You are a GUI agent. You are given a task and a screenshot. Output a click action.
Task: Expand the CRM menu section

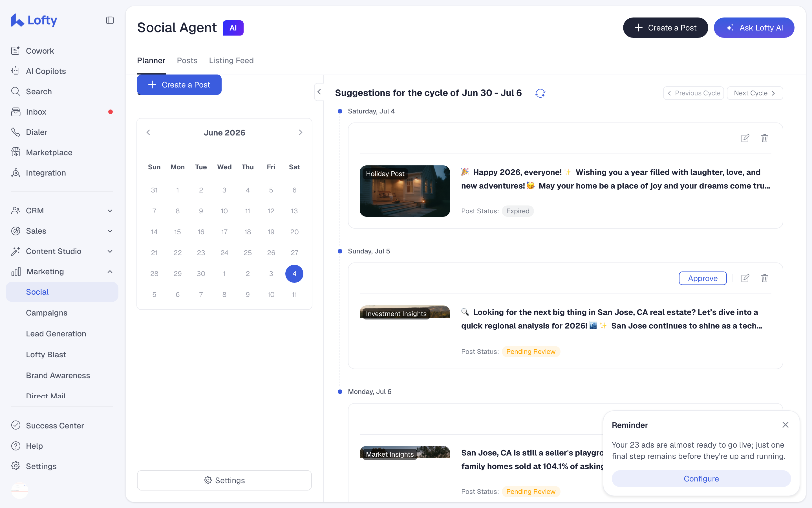pos(62,211)
